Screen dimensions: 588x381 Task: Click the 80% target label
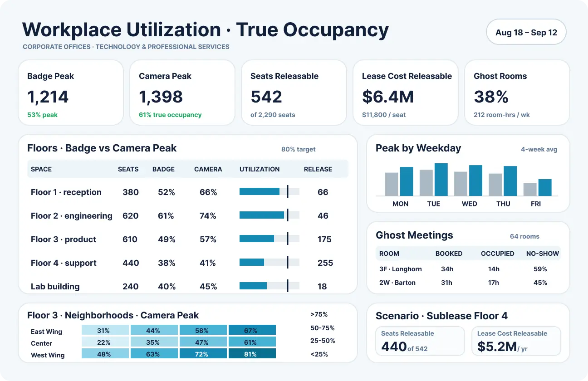pos(299,149)
